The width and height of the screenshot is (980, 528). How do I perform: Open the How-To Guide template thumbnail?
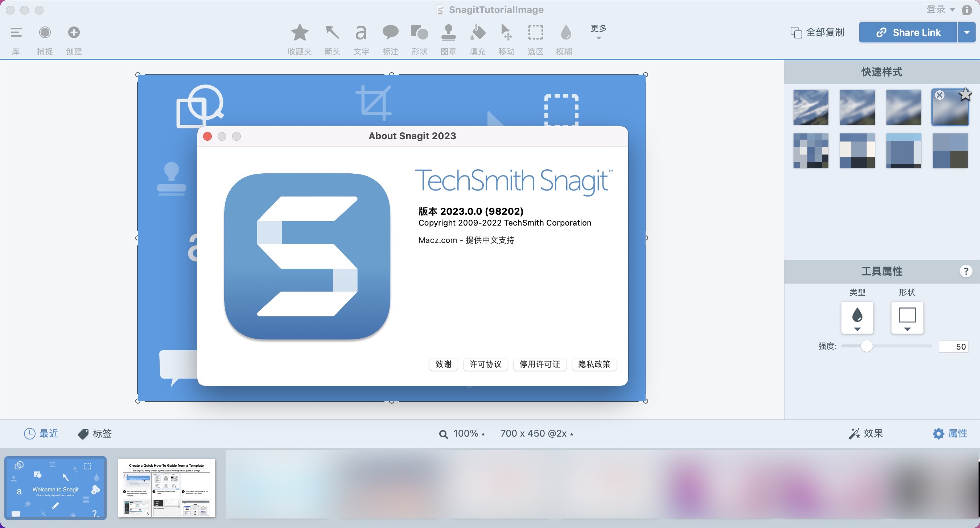166,488
